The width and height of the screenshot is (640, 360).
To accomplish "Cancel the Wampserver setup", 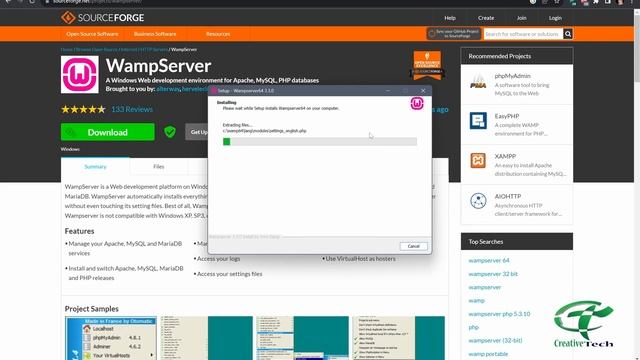I will 413,246.
